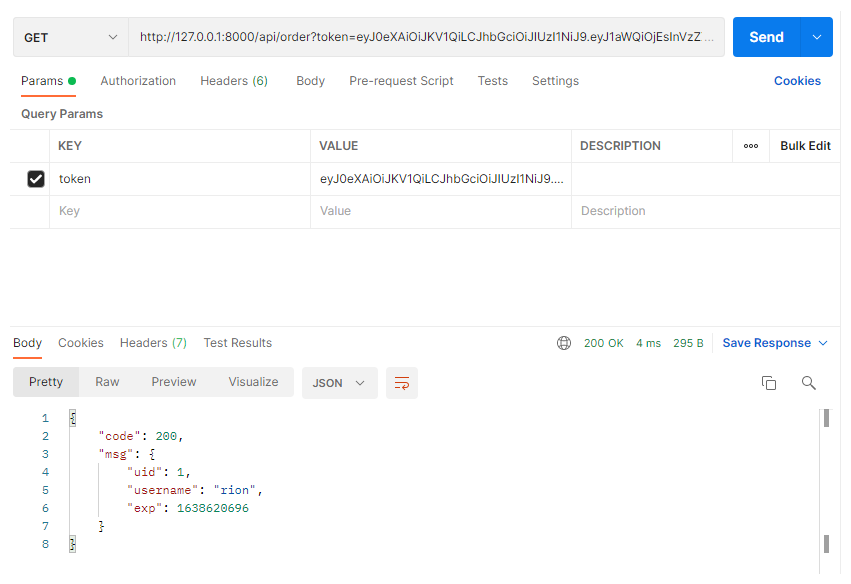The width and height of the screenshot is (851, 584).
Task: Click the globe network icon
Action: coord(564,343)
